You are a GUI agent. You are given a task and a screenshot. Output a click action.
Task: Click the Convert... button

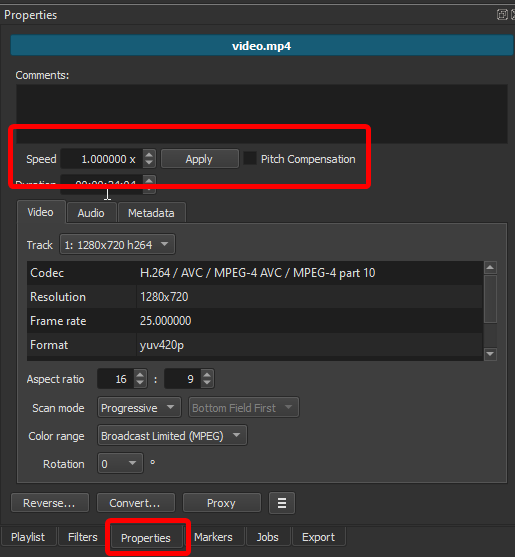136,503
